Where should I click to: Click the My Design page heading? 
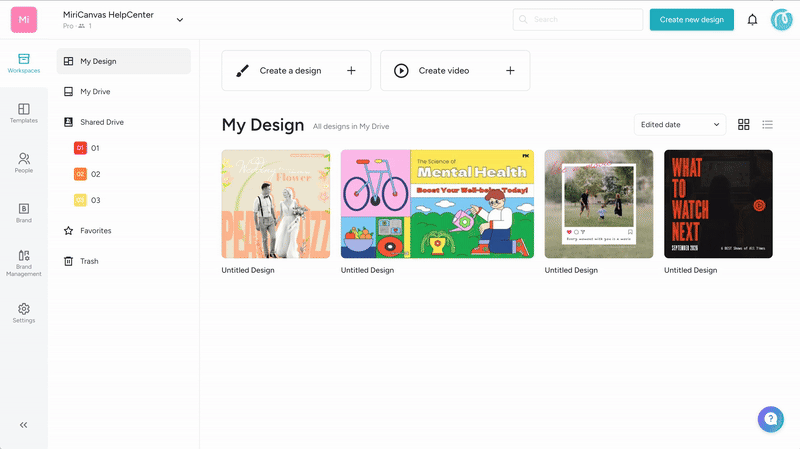pos(263,125)
